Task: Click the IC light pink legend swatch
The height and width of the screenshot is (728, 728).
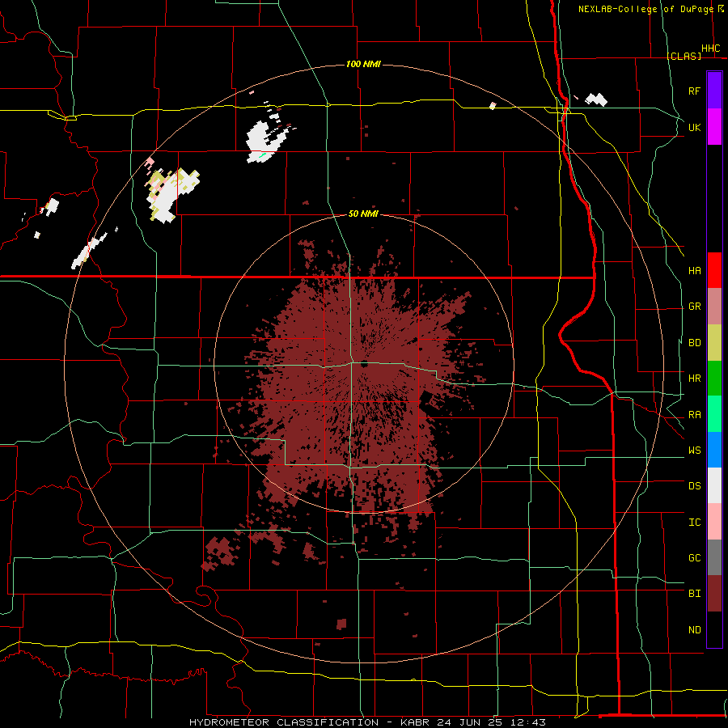Action: (x=714, y=522)
